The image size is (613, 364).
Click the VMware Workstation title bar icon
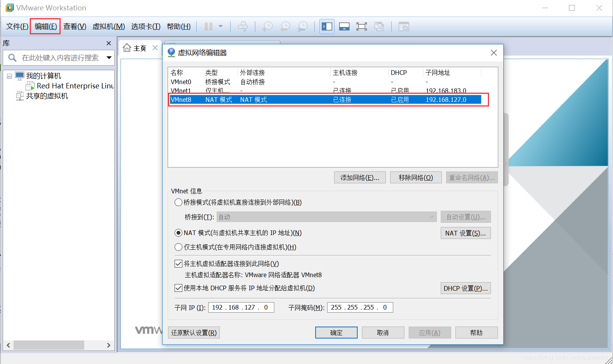click(x=9, y=8)
